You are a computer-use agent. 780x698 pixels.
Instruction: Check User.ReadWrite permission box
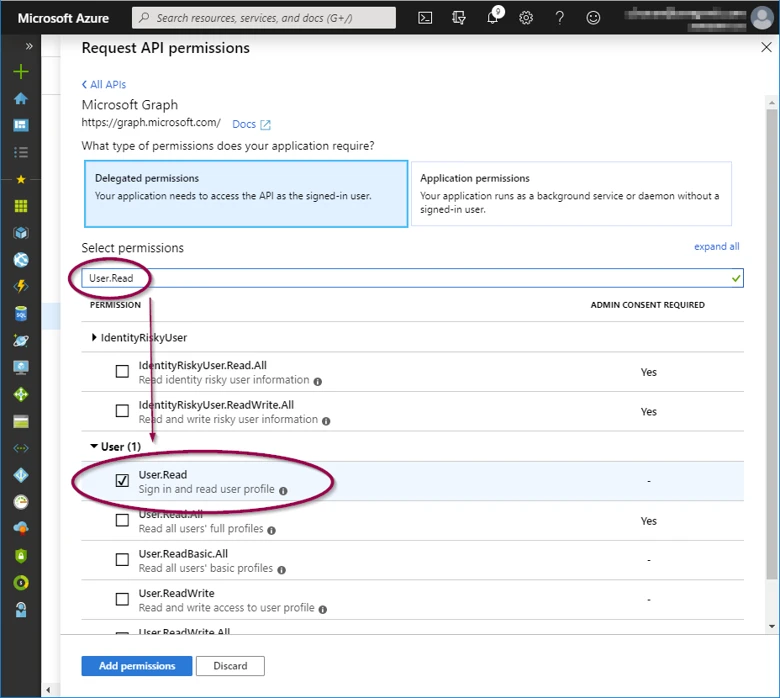tap(122, 599)
